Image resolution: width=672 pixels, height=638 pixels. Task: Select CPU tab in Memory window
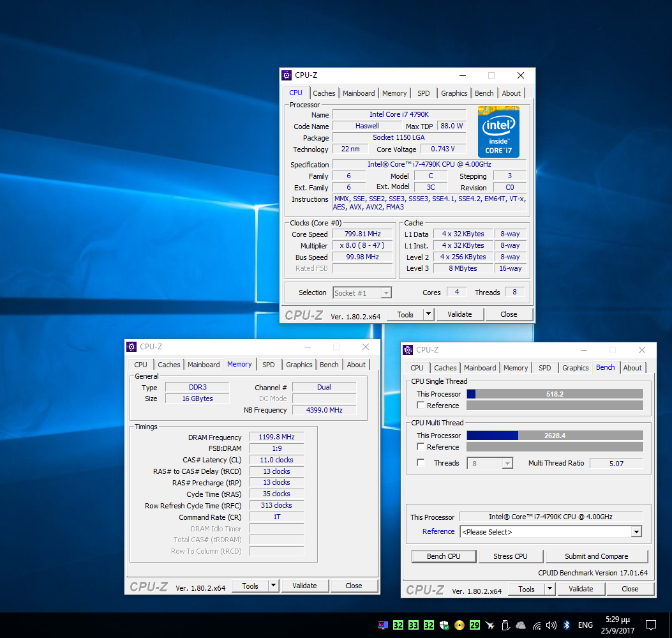pos(140,365)
